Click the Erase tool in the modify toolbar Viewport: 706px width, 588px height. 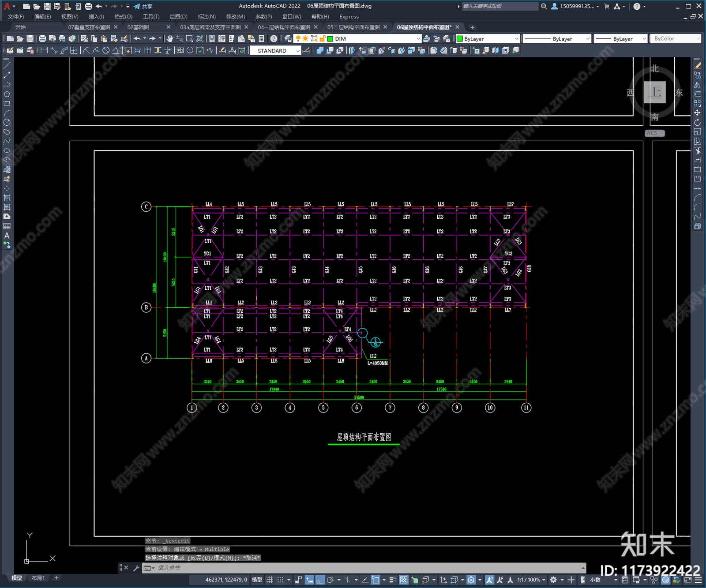pyautogui.click(x=697, y=66)
